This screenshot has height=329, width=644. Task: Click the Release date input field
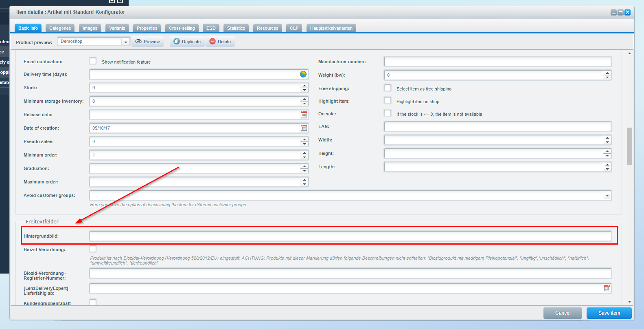[195, 115]
